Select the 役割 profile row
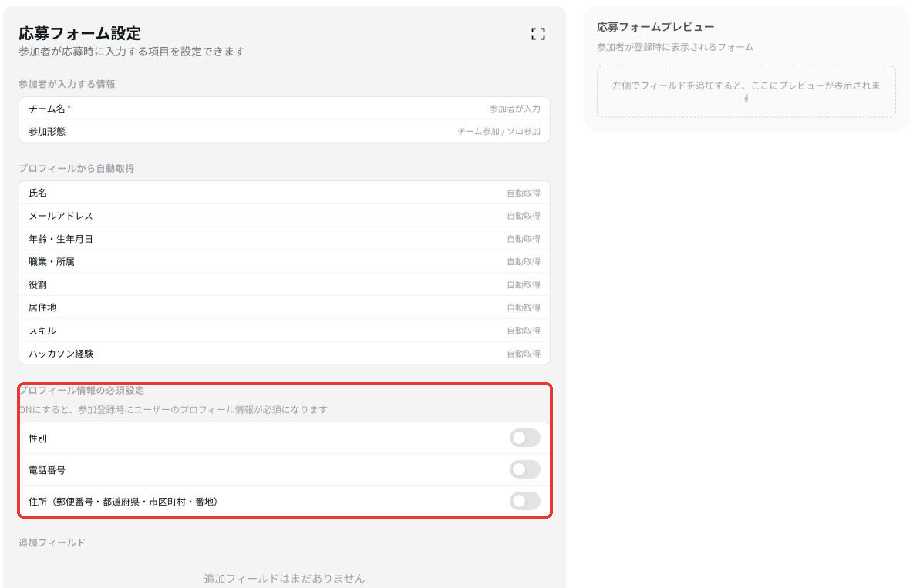 pyautogui.click(x=284, y=284)
